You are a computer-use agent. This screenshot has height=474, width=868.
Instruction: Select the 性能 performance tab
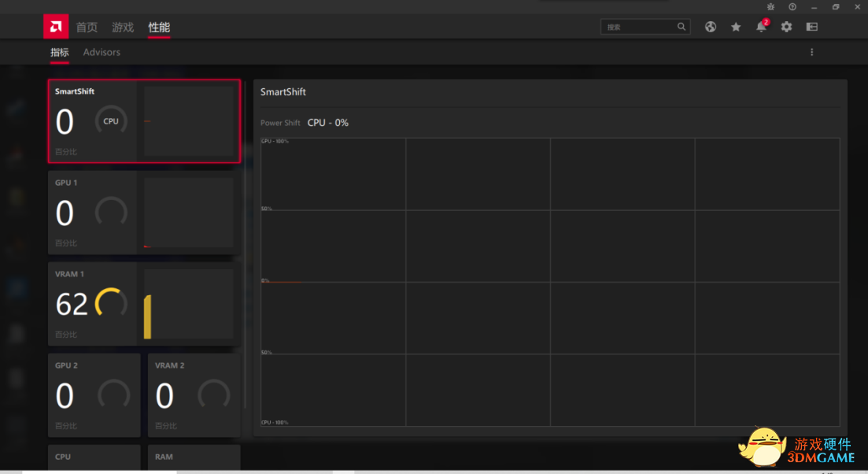[159, 27]
